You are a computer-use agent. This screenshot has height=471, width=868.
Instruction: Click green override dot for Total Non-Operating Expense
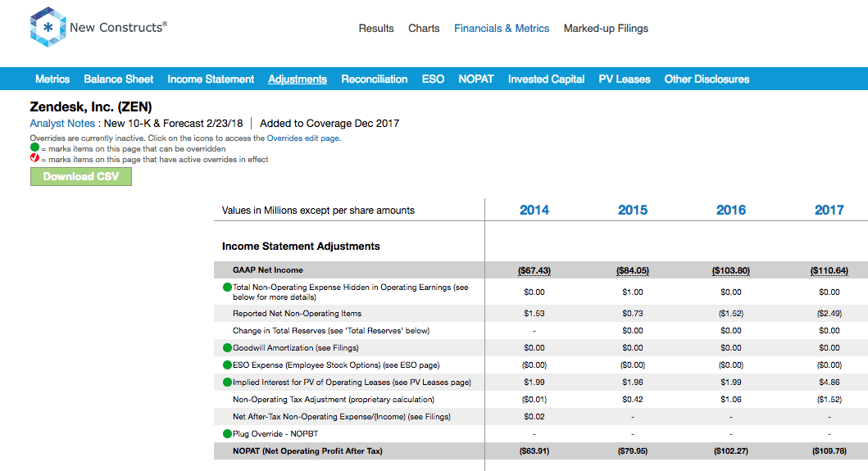[227, 288]
